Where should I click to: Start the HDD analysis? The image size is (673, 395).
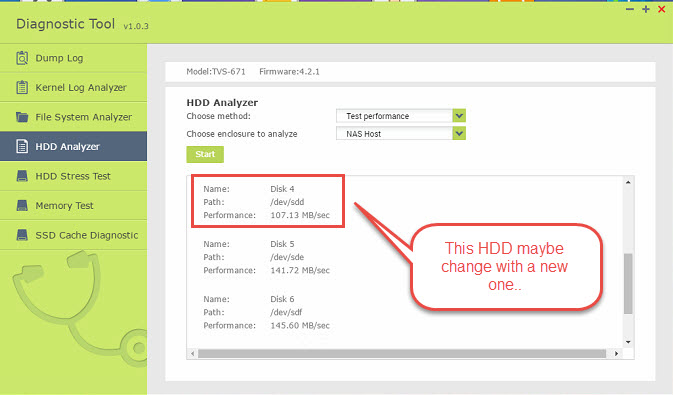[x=205, y=154]
